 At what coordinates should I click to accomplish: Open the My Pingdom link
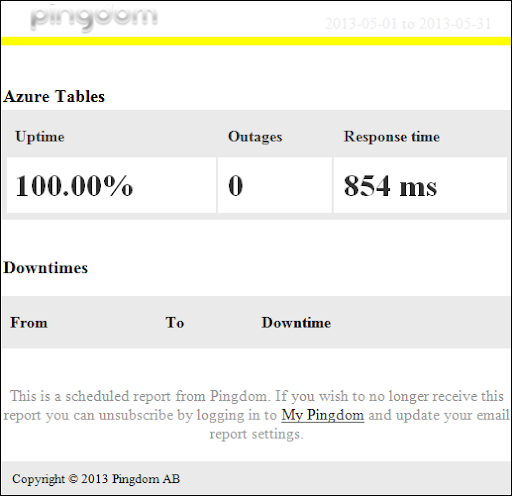pyautogui.click(x=322, y=415)
